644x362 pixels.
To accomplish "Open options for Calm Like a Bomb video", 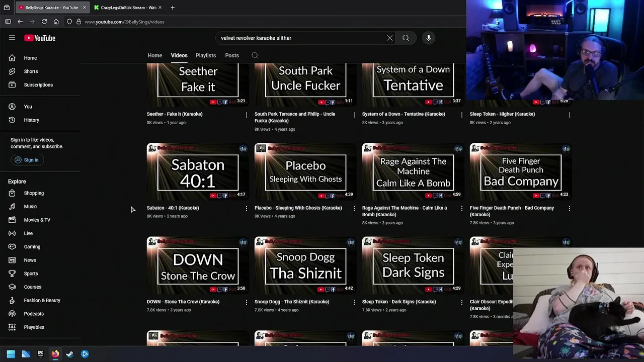I will (x=461, y=209).
